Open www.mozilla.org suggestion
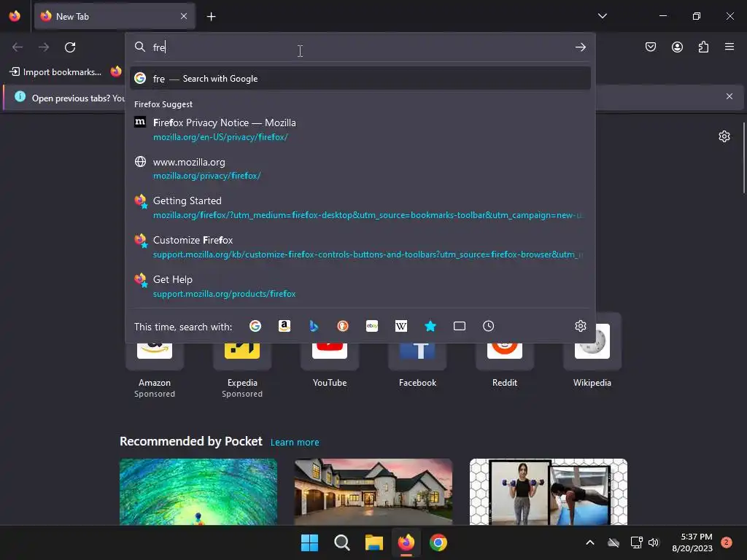The width and height of the screenshot is (747, 560). (x=360, y=168)
